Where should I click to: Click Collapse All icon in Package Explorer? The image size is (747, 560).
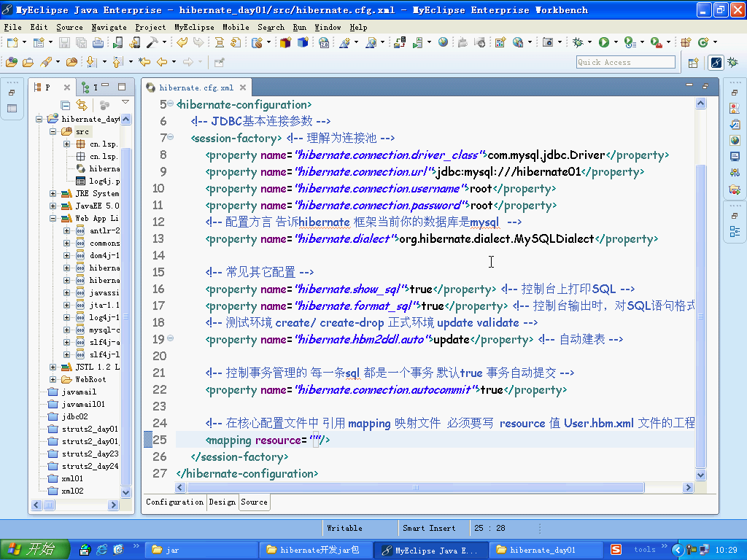(x=66, y=105)
